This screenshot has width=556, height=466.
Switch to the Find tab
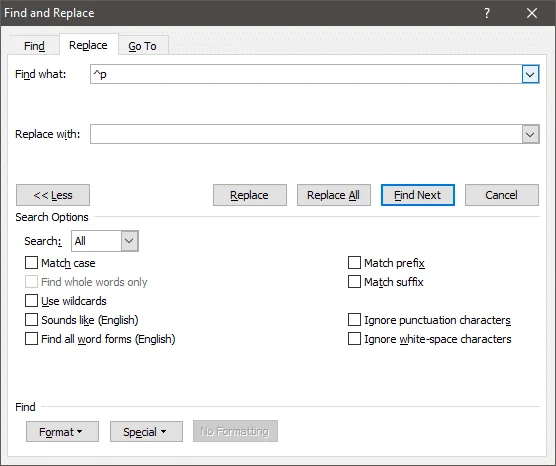(x=34, y=46)
